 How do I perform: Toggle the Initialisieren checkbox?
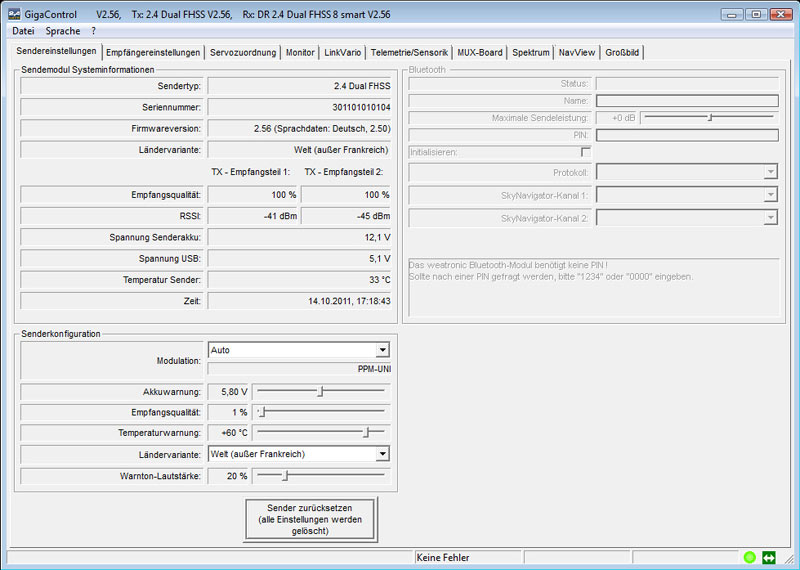pyautogui.click(x=586, y=152)
